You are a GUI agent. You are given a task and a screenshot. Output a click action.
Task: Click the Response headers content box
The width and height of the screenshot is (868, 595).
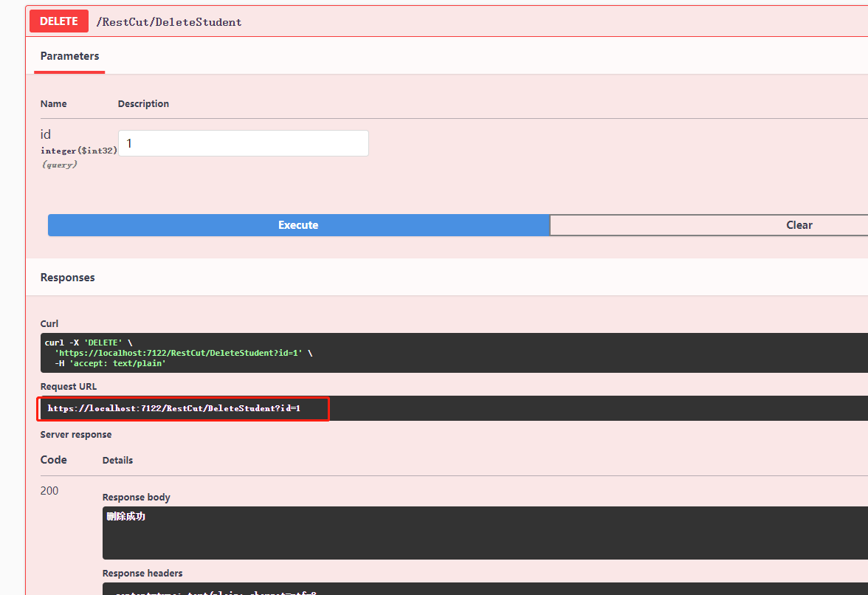[x=480, y=589]
